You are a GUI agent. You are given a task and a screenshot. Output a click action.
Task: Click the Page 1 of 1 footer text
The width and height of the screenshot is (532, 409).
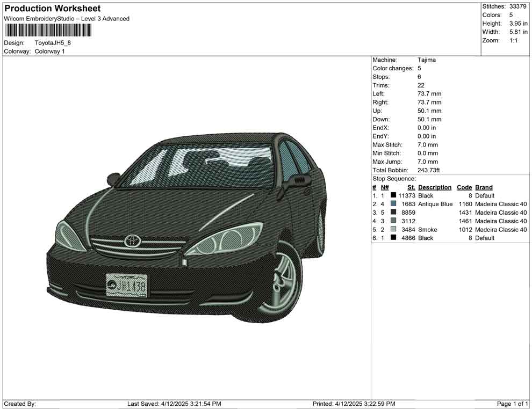[x=513, y=404]
